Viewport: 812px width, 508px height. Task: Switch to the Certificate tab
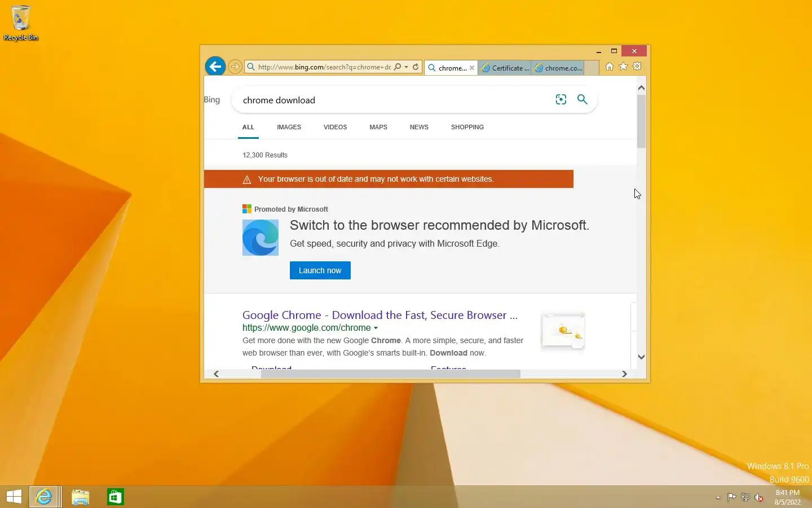(505, 68)
